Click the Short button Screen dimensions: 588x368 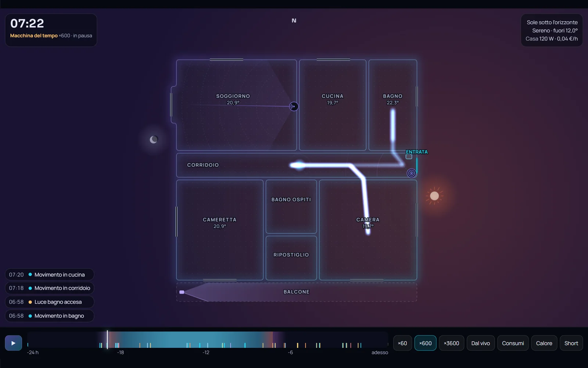(571, 343)
